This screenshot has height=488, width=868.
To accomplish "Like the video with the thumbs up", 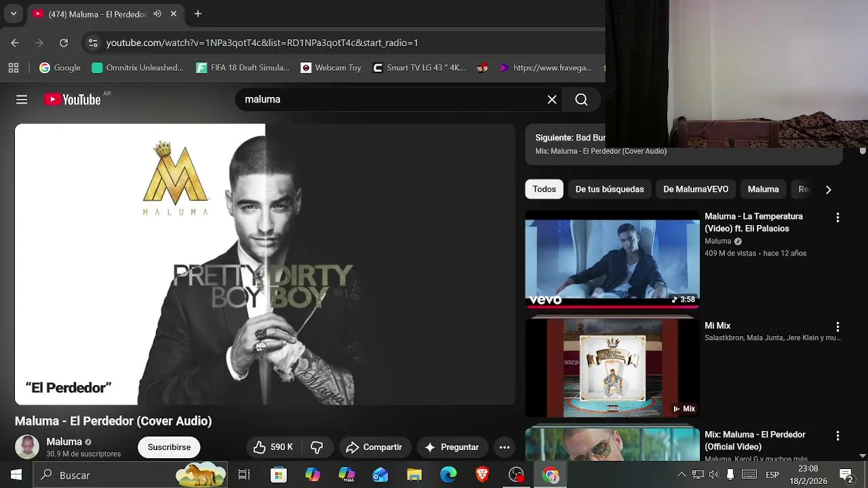I will 273,447.
